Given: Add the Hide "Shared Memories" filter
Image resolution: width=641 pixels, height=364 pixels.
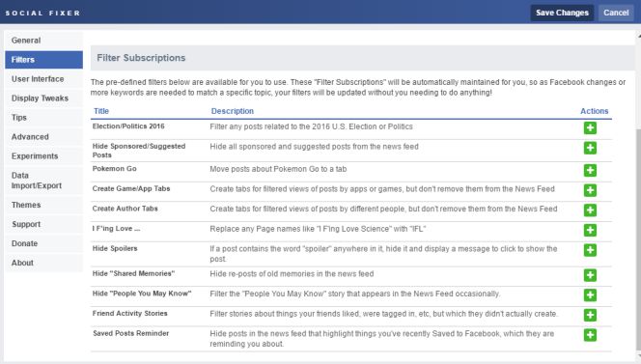Looking at the screenshot, I should pos(590,275).
